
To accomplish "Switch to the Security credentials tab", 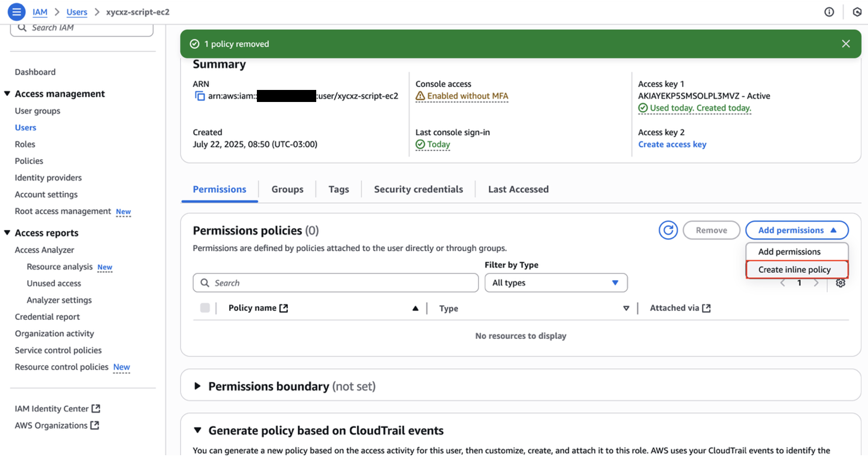I will coord(418,189).
